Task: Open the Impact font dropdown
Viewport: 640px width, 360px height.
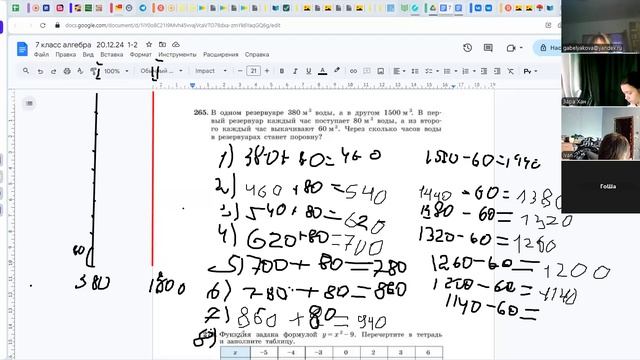Action: point(210,71)
